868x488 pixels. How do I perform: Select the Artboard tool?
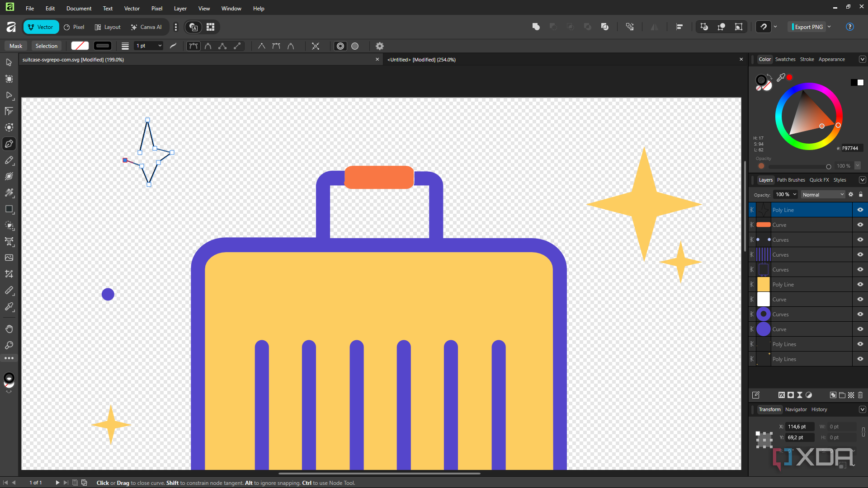click(9, 79)
